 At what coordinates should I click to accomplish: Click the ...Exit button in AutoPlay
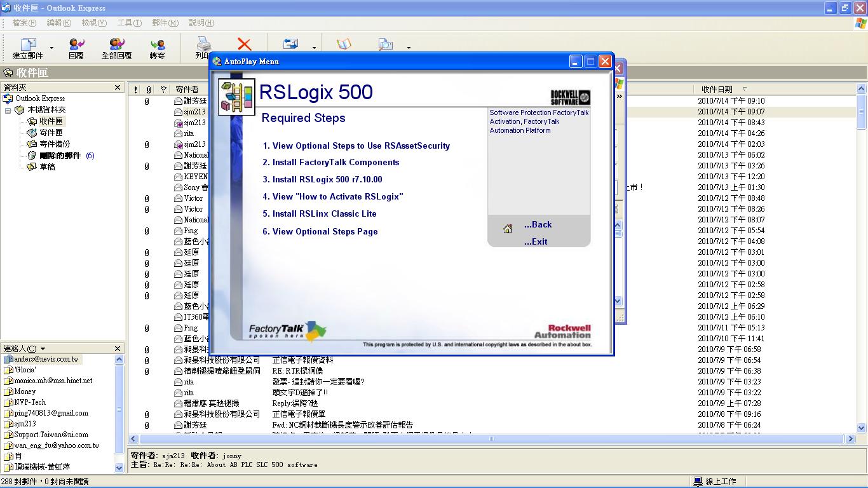[536, 242]
